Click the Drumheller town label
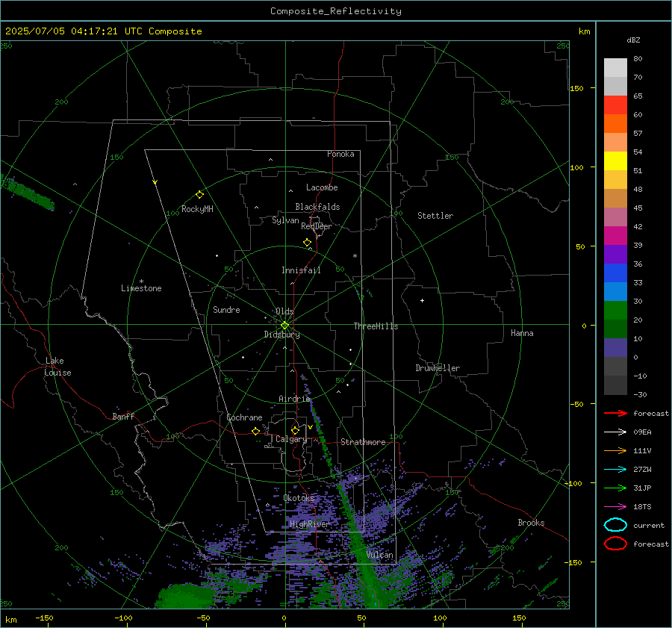The image size is (672, 628). [438, 368]
